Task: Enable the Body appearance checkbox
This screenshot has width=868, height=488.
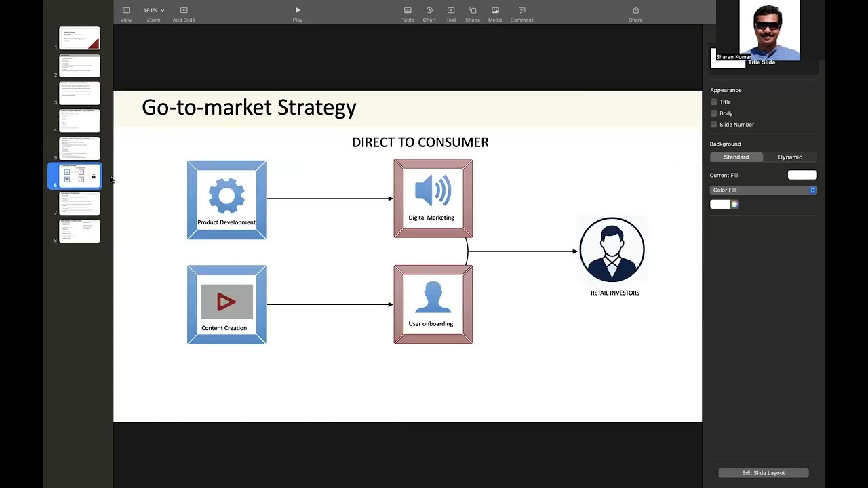Action: [713, 113]
